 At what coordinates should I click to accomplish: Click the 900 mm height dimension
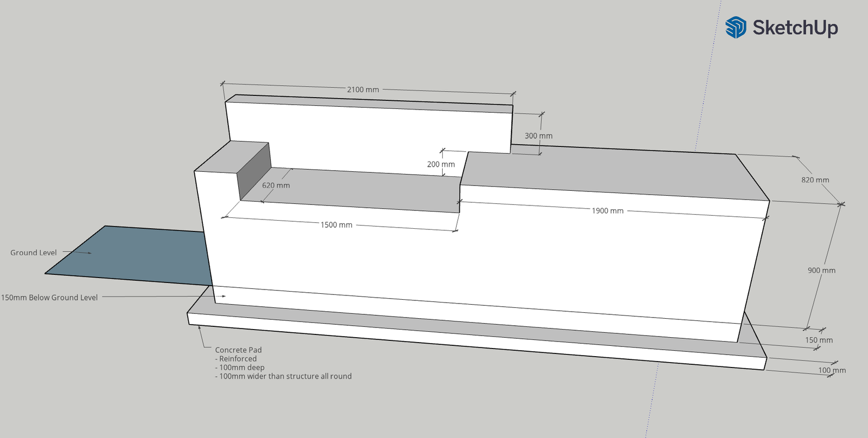(x=821, y=270)
